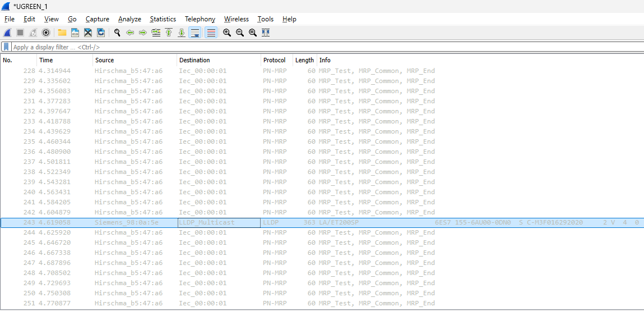
Task: Sort by the Time column header
Action: point(65,60)
